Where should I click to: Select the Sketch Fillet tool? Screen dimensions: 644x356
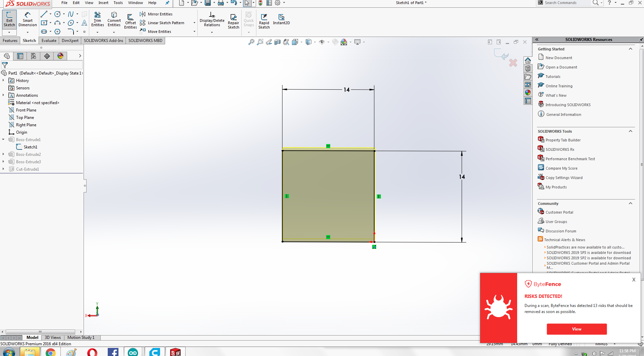(71, 32)
